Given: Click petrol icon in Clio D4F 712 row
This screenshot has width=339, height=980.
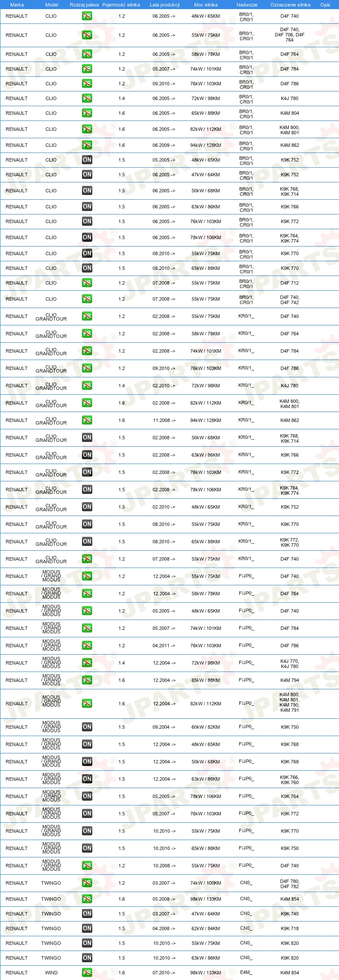Looking at the screenshot, I should coord(87,283).
